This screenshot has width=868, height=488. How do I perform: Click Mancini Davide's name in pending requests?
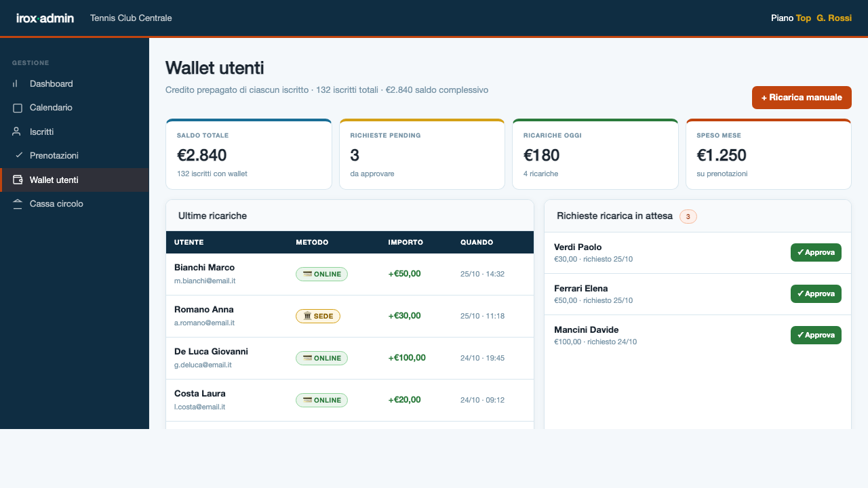tap(586, 330)
